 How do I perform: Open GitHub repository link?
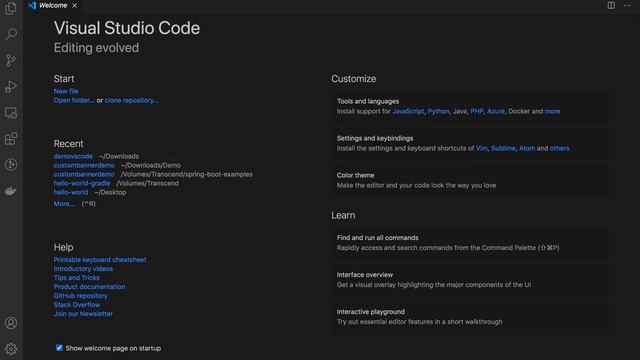tap(80, 296)
